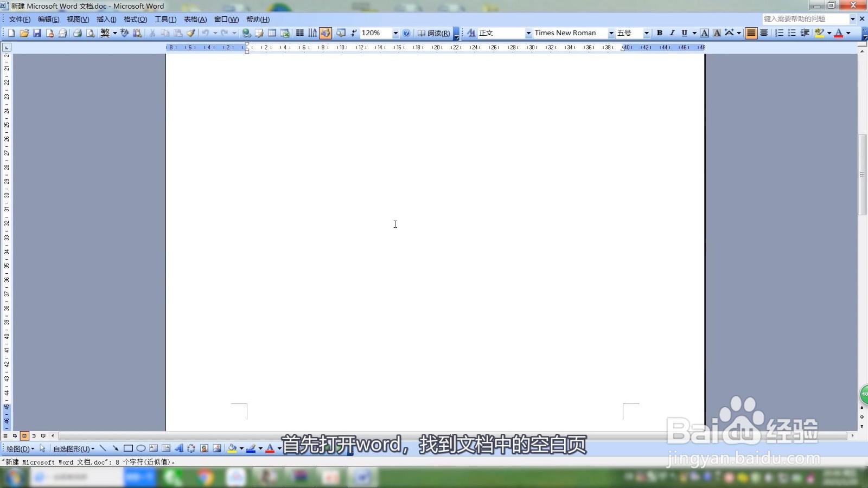Insert picture from file icon

point(217,448)
